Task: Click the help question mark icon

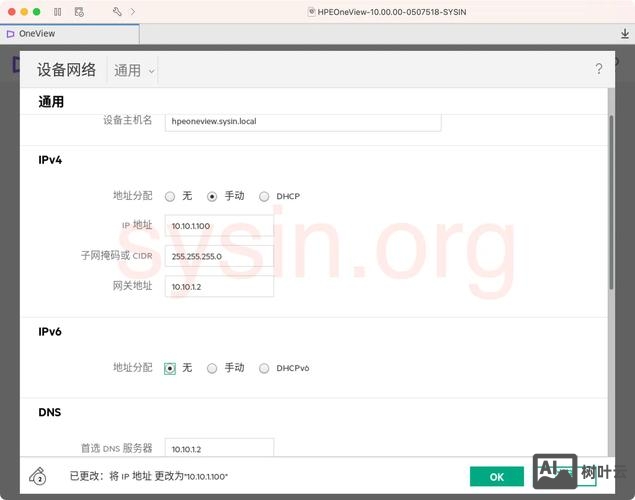Action: 599,69
